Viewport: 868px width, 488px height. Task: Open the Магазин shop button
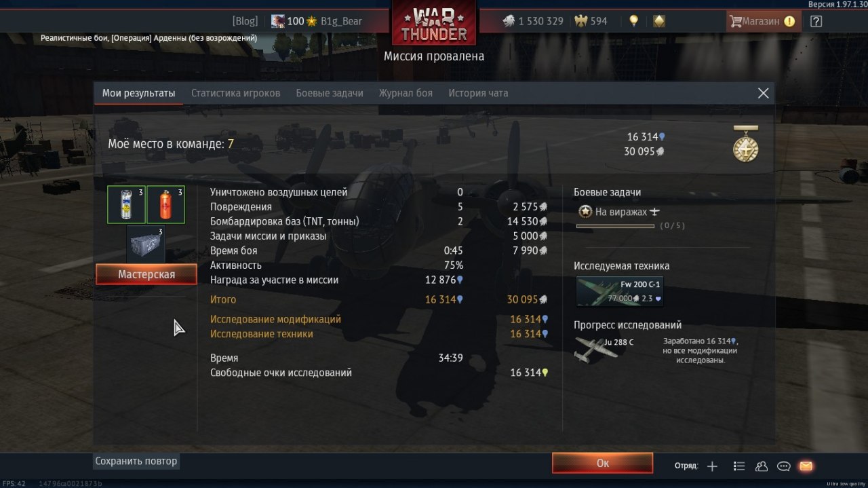click(x=762, y=21)
